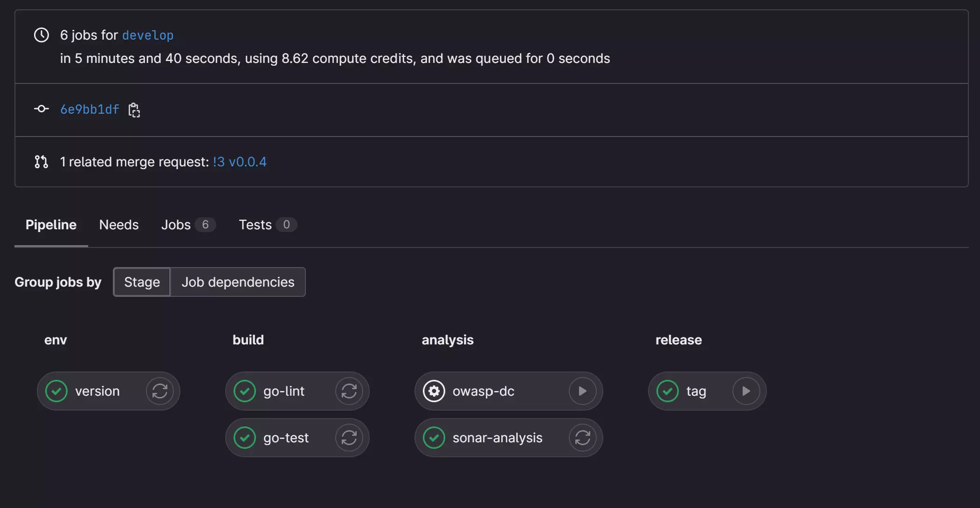Copy the commit SHA 6e9bb1df

(134, 110)
